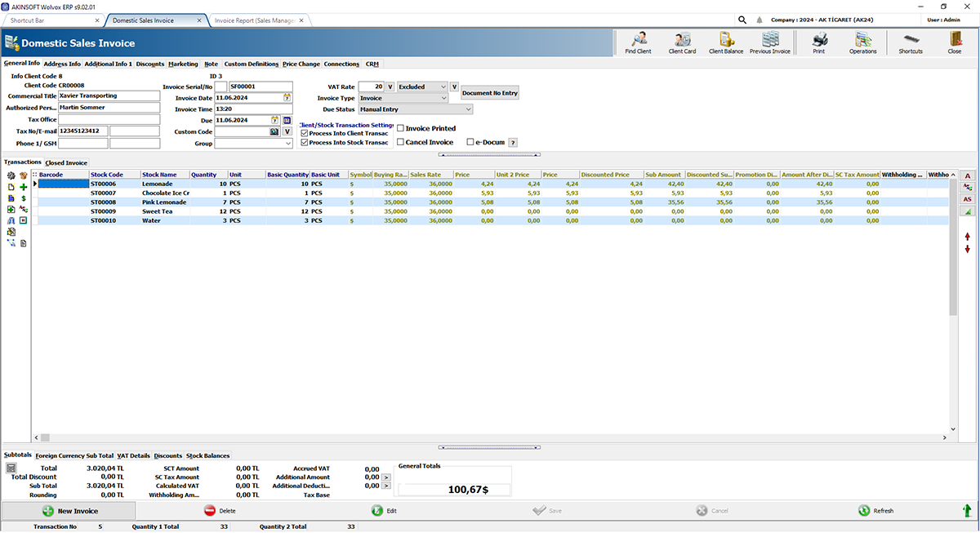Click the Invoice Time field

253,109
